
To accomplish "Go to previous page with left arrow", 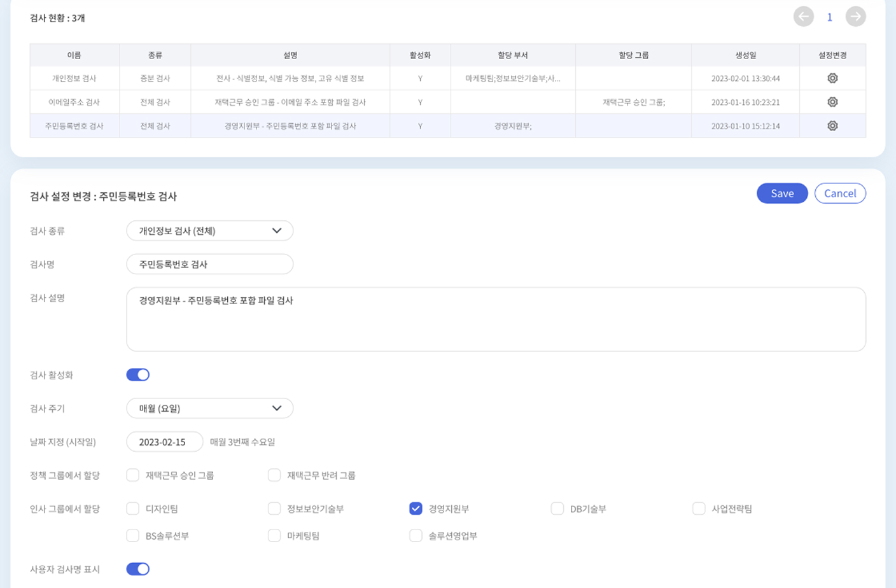I will (x=803, y=17).
